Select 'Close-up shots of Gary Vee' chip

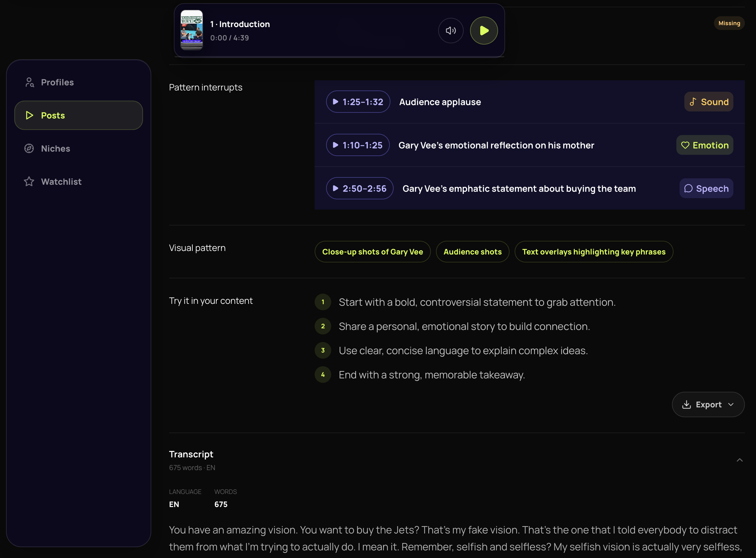(373, 252)
